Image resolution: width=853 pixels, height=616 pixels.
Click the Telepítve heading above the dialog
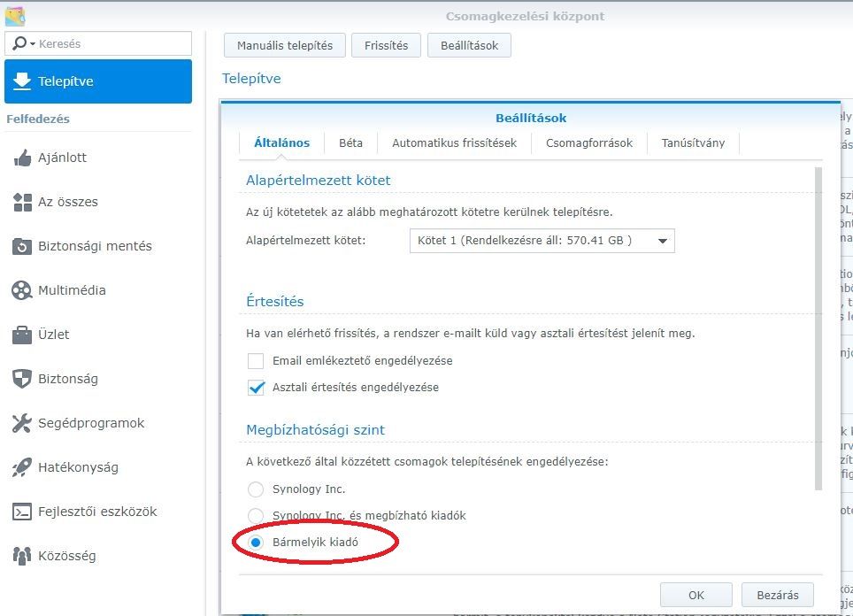(251, 79)
